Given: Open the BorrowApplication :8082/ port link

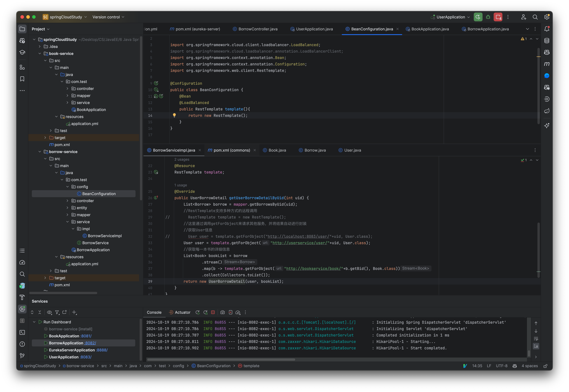Looking at the screenshot, I should click(x=90, y=343).
